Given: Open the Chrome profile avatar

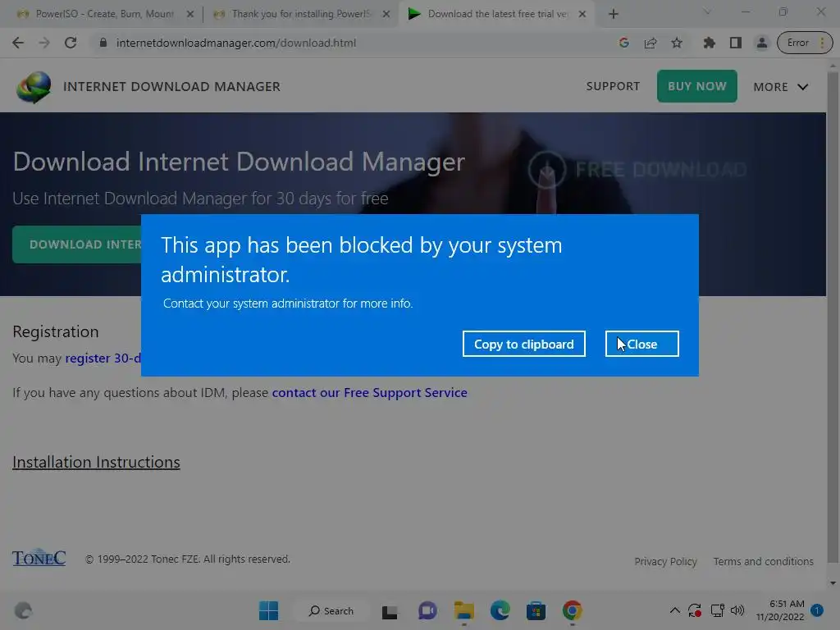Looking at the screenshot, I should coord(761,43).
